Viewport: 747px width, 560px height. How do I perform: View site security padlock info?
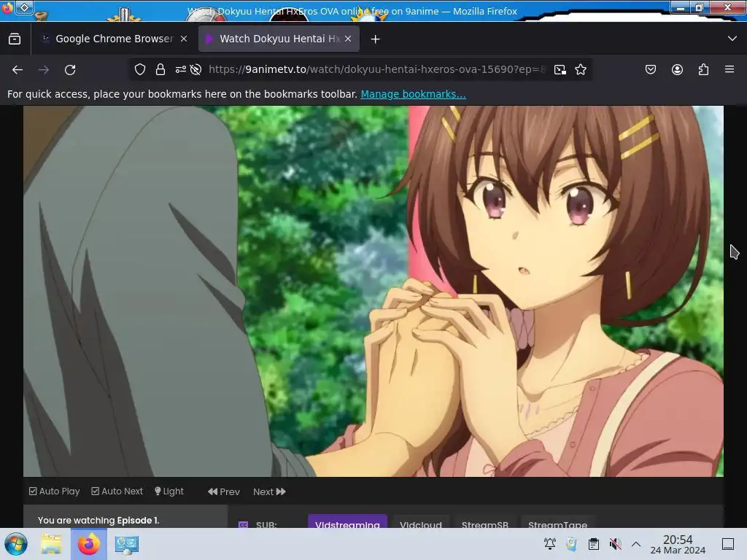(160, 69)
